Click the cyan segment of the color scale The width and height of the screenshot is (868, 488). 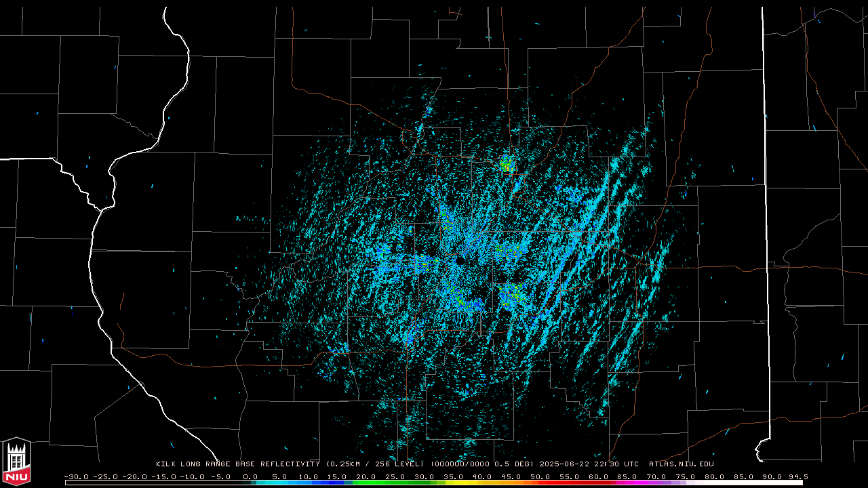273,483
